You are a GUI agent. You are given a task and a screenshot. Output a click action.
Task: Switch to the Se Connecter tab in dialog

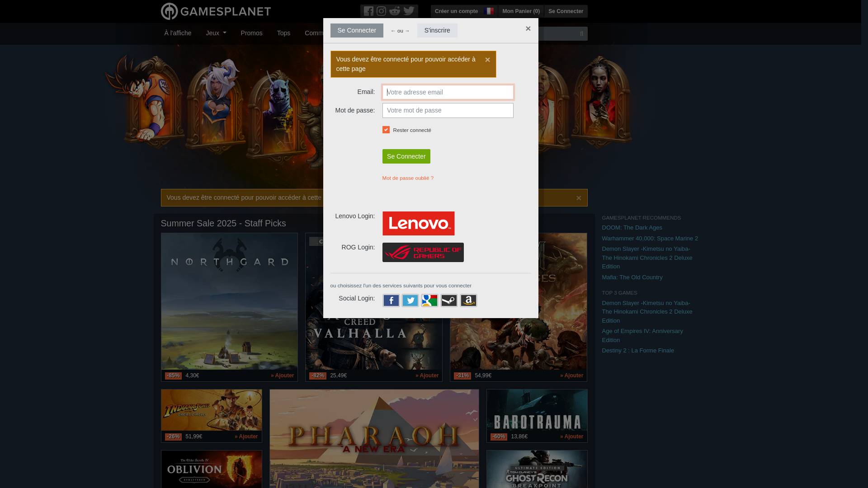[357, 30]
